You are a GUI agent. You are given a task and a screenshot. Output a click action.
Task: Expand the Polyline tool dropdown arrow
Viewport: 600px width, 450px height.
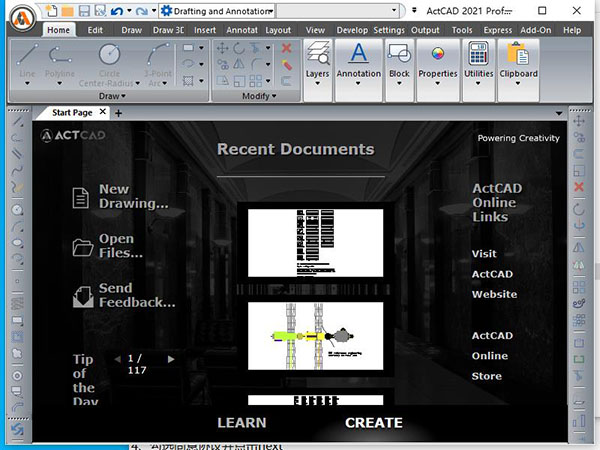60,83
